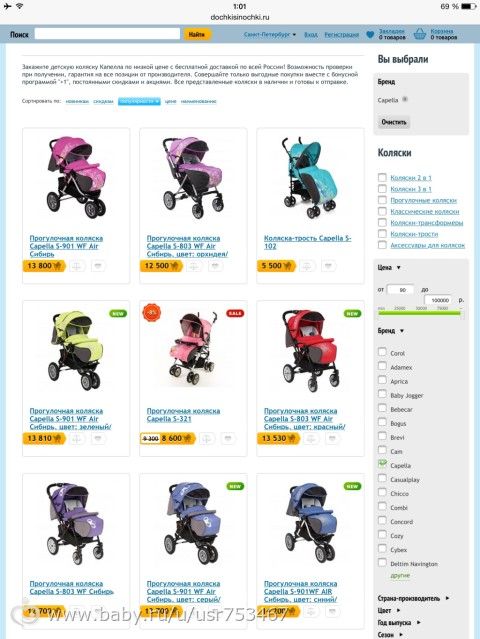Collapse the Цена filter section
Image resolution: width=480 pixels, height=639 pixels.
[389, 267]
